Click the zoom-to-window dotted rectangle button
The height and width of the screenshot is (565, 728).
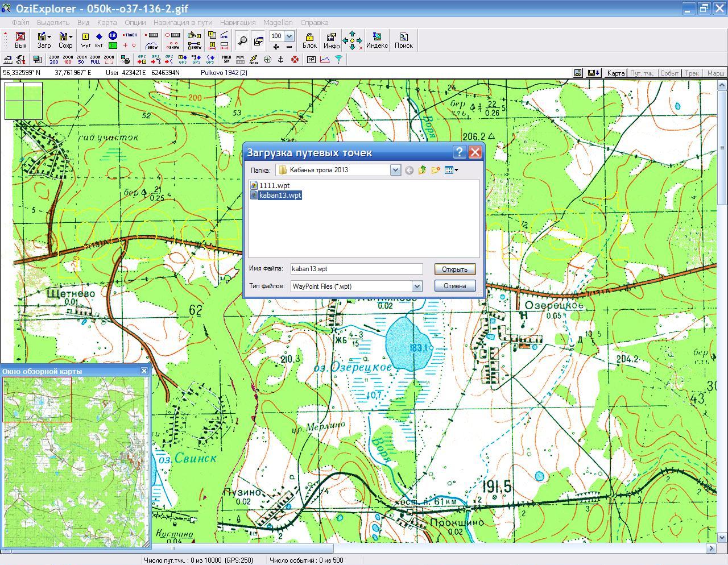pyautogui.click(x=109, y=59)
